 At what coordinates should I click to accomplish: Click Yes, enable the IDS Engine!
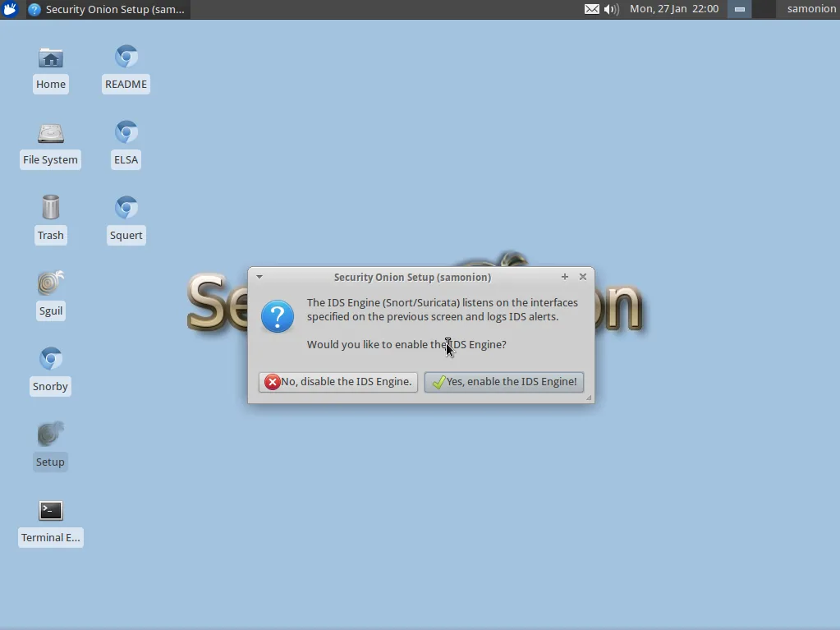coord(504,382)
